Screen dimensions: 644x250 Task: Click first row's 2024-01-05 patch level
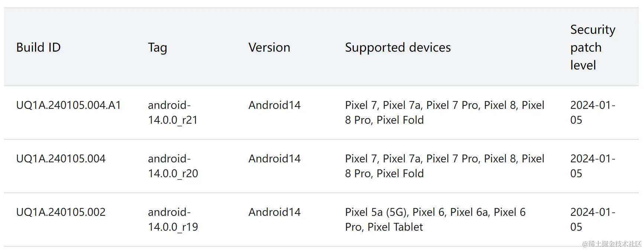[x=593, y=113]
